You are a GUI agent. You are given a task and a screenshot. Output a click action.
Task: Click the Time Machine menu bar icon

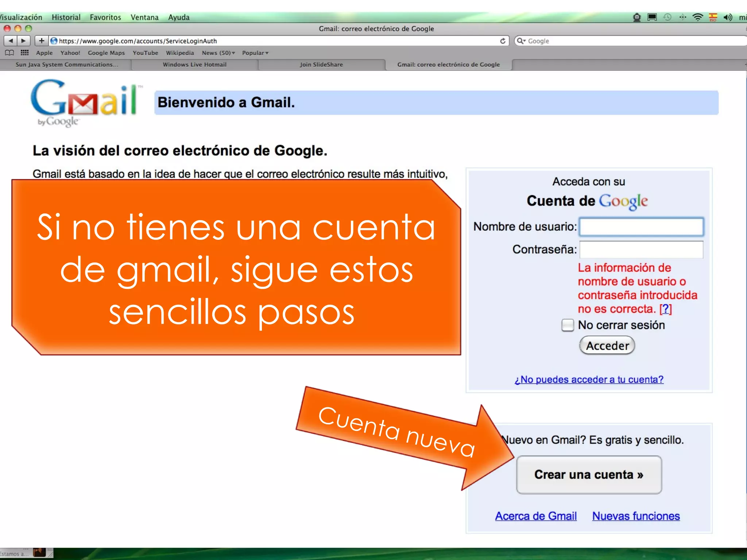tap(667, 17)
